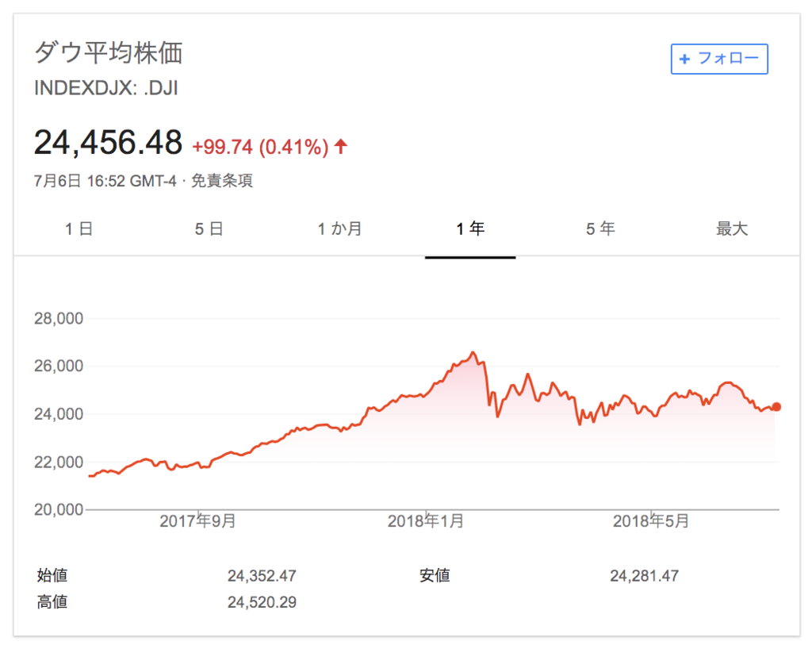This screenshot has height=645, width=812.
Task: Click the 22,000 y-axis label
Action: [59, 462]
